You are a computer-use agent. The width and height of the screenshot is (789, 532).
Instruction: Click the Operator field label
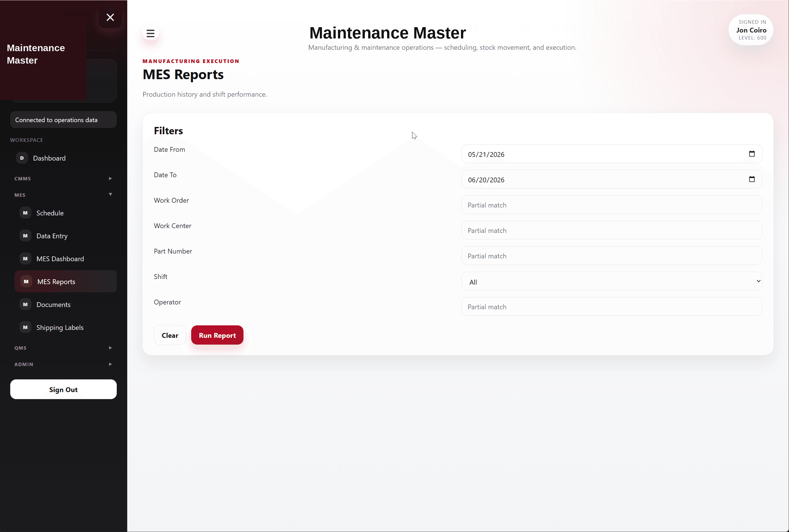point(167,302)
